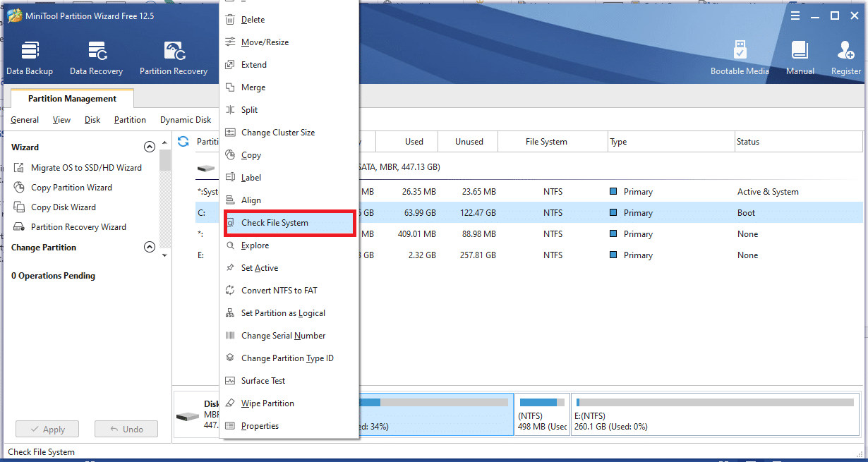Open Bootable Media creator
The height and width of the screenshot is (462, 868).
tap(740, 52)
